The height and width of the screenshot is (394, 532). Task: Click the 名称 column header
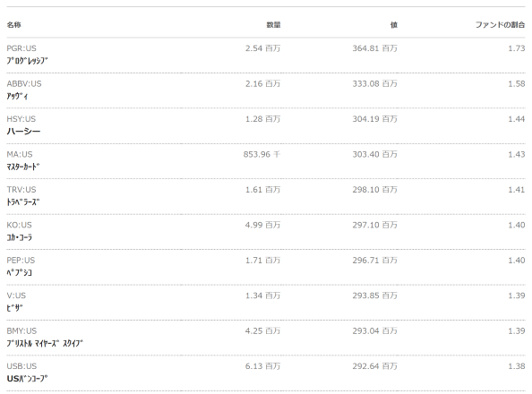[14, 24]
